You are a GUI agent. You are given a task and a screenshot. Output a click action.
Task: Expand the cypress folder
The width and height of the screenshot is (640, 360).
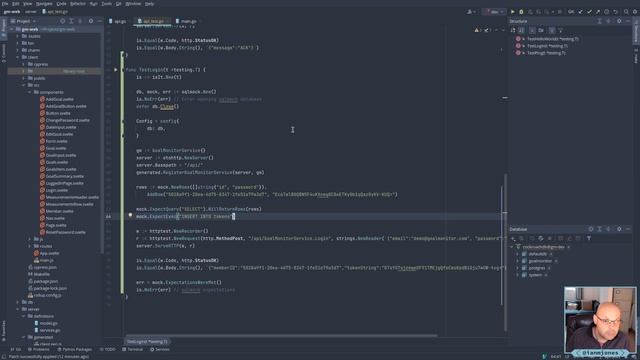coord(23,64)
